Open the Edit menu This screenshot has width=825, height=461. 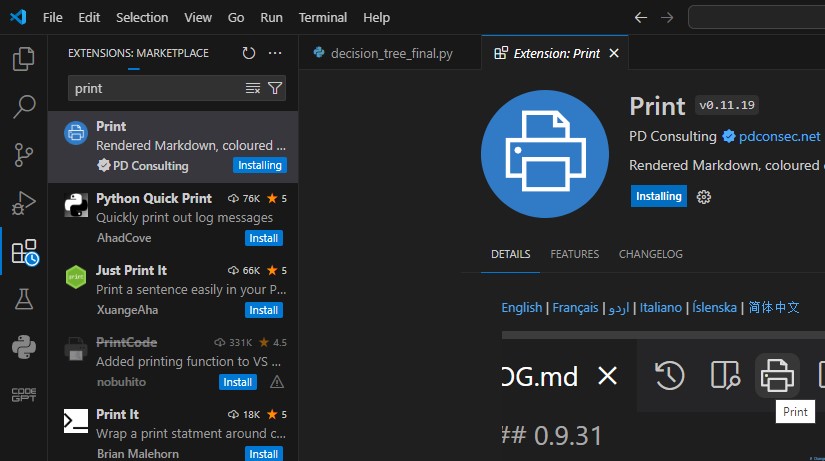click(89, 17)
